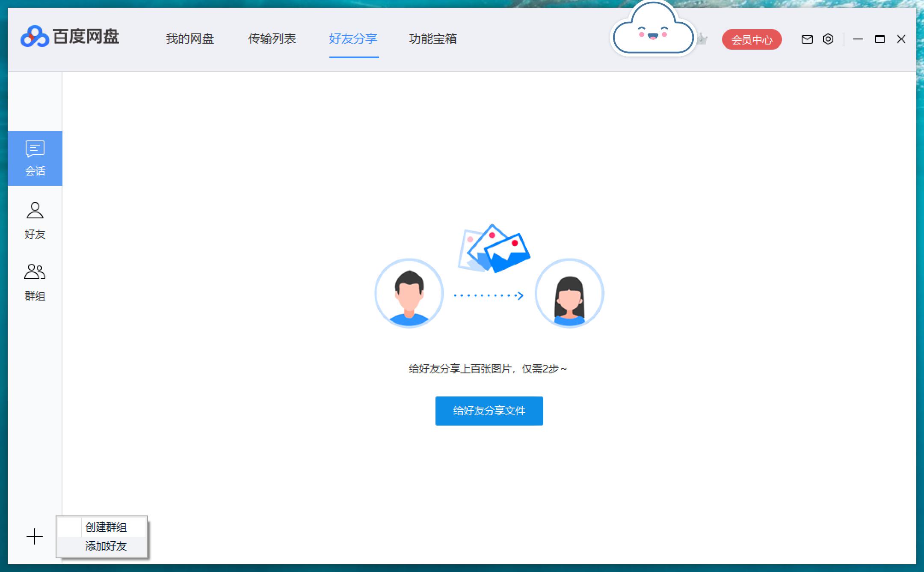Click the + button at bottom of sidebar
This screenshot has width=924, height=572.
[33, 536]
